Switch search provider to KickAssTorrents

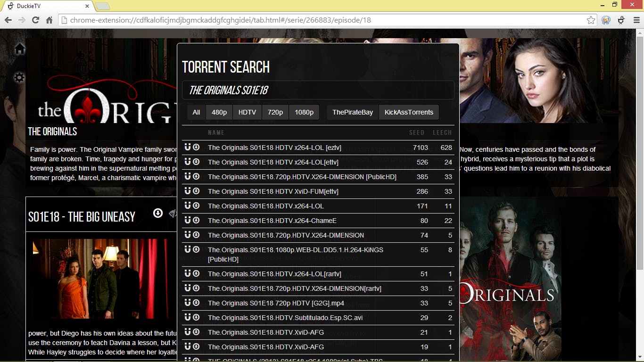click(409, 112)
